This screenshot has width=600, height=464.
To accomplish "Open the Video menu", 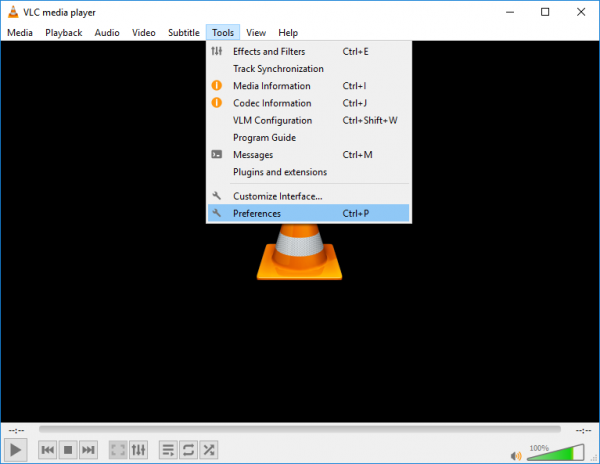I will tap(143, 33).
